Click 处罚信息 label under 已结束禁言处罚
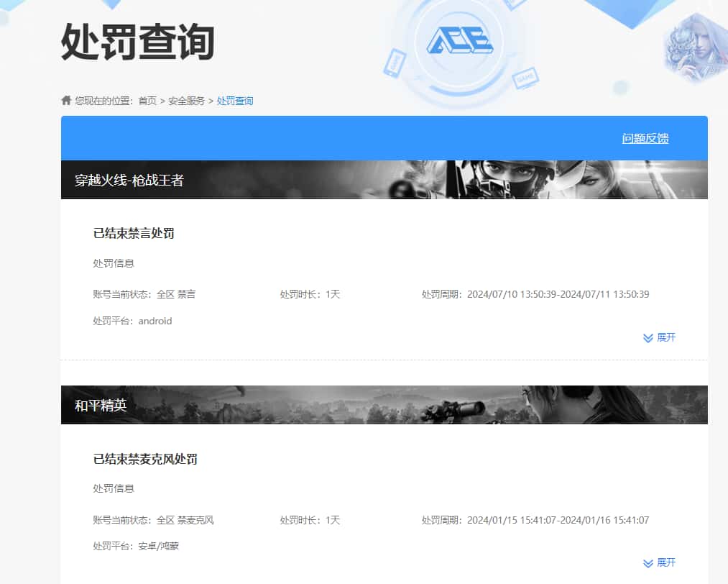Viewport: 728px width, 584px height. point(114,263)
